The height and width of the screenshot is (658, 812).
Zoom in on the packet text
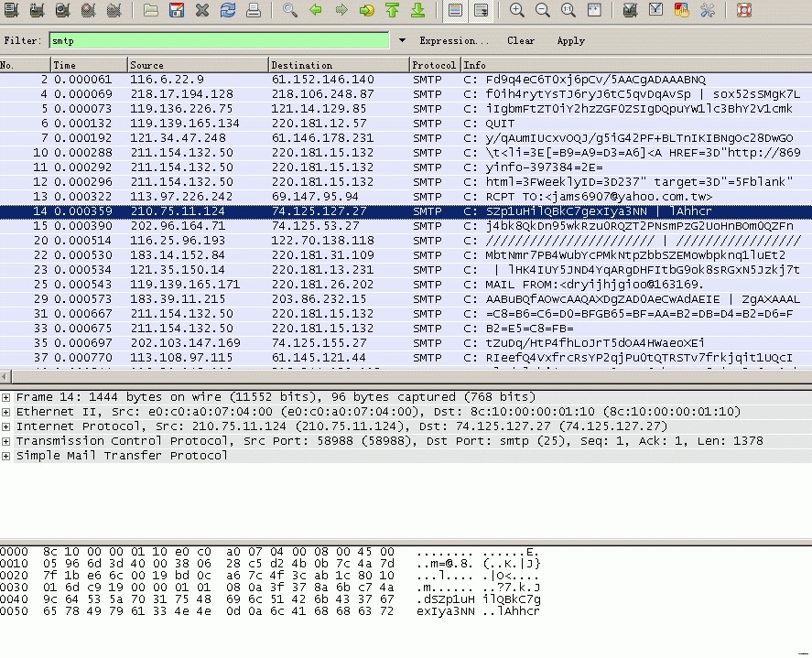point(517,11)
